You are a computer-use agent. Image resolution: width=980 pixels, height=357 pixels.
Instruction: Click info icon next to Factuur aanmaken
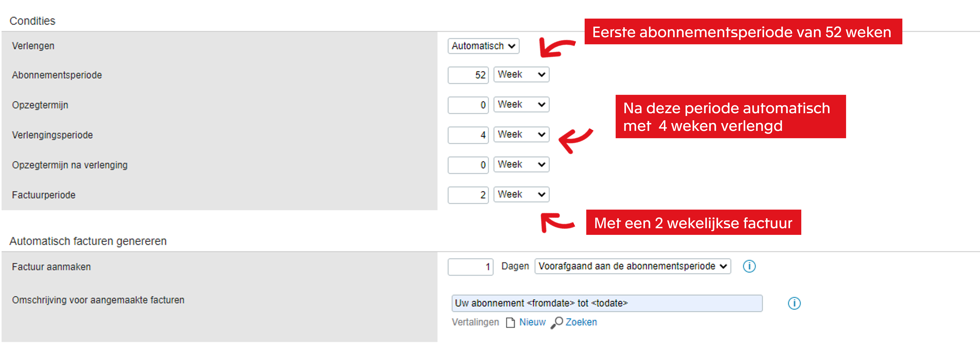[749, 266]
